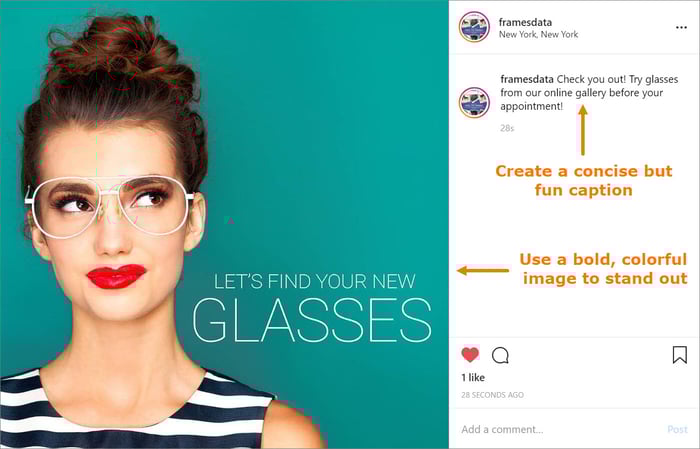
Task: Open the three-dot more options menu
Action: pyautogui.click(x=681, y=28)
